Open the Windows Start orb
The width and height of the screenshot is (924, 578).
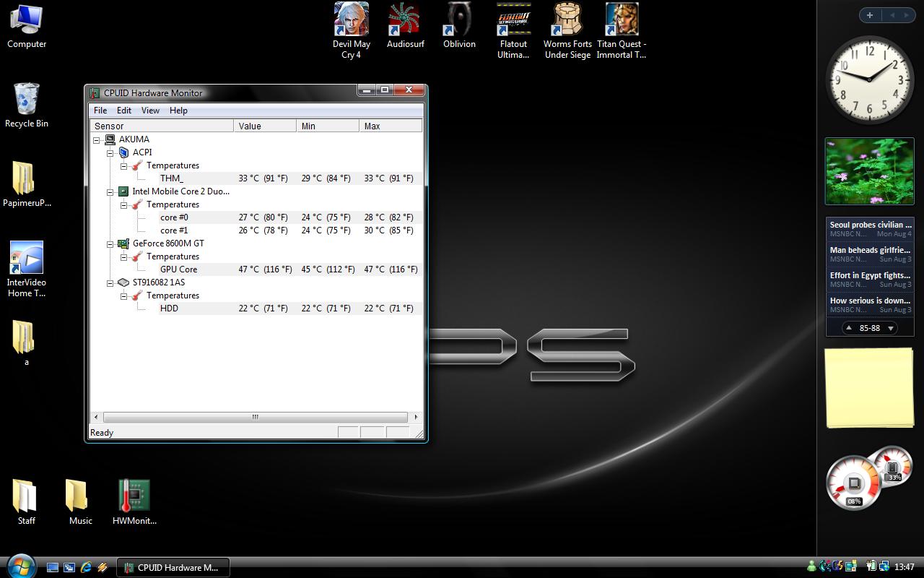(20, 566)
